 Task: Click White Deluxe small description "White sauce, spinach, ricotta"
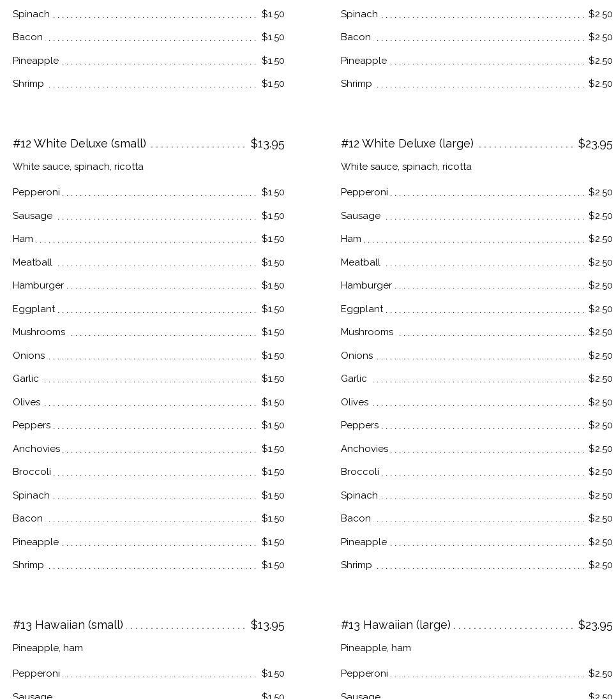pyautogui.click(x=78, y=167)
